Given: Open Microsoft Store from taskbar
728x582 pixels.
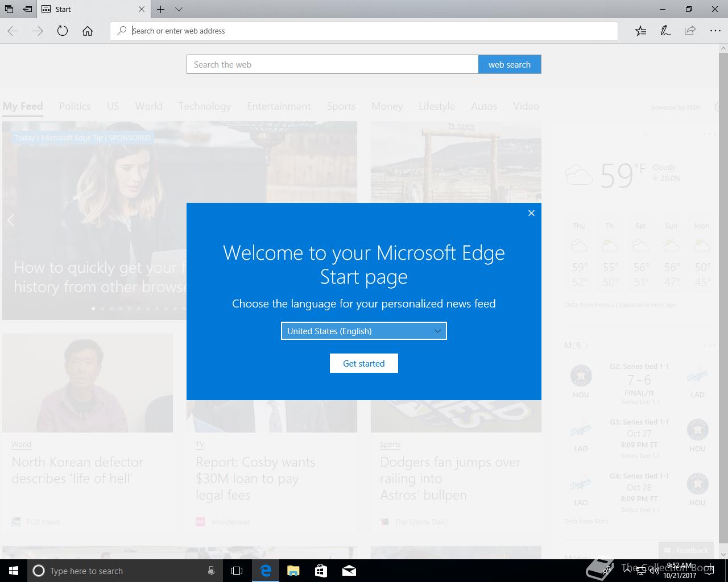Looking at the screenshot, I should click(x=321, y=571).
